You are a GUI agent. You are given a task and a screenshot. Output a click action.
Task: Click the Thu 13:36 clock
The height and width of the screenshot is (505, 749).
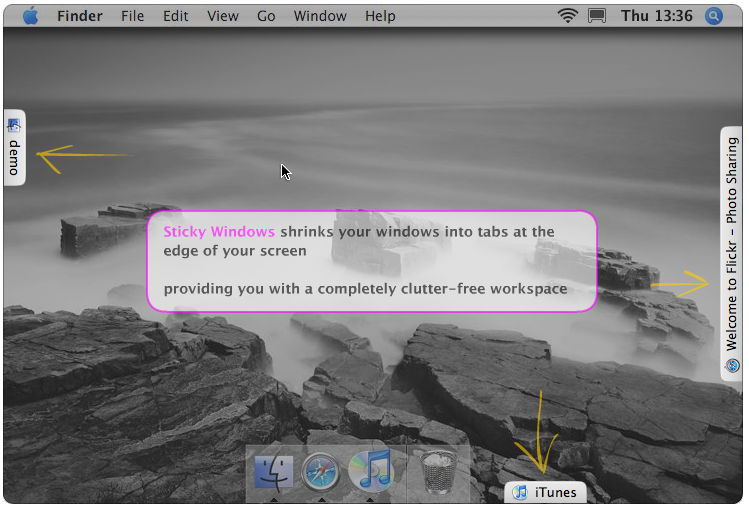656,16
